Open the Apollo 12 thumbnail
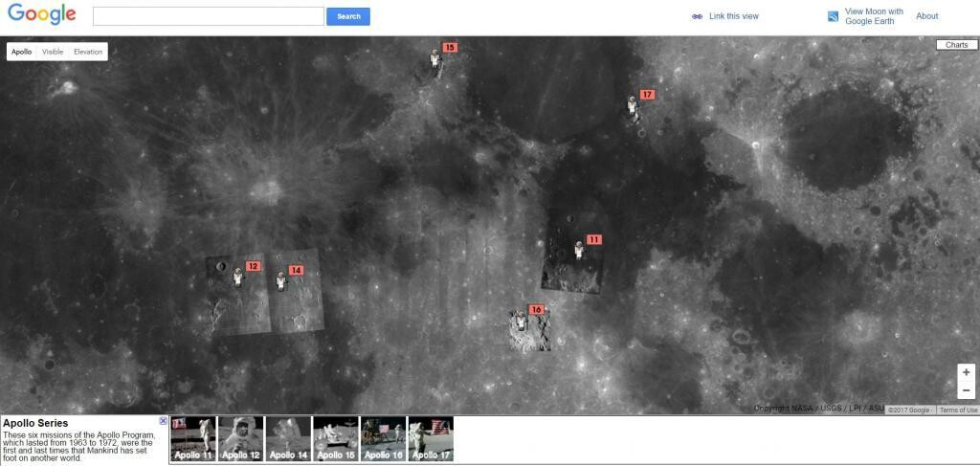This screenshot has height=466, width=980. pyautogui.click(x=240, y=439)
